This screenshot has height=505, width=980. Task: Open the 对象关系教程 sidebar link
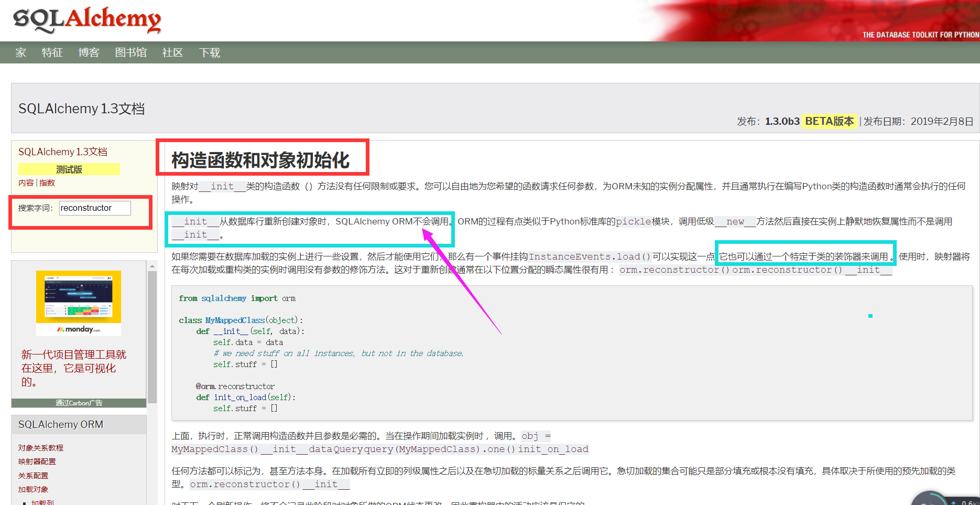point(40,447)
